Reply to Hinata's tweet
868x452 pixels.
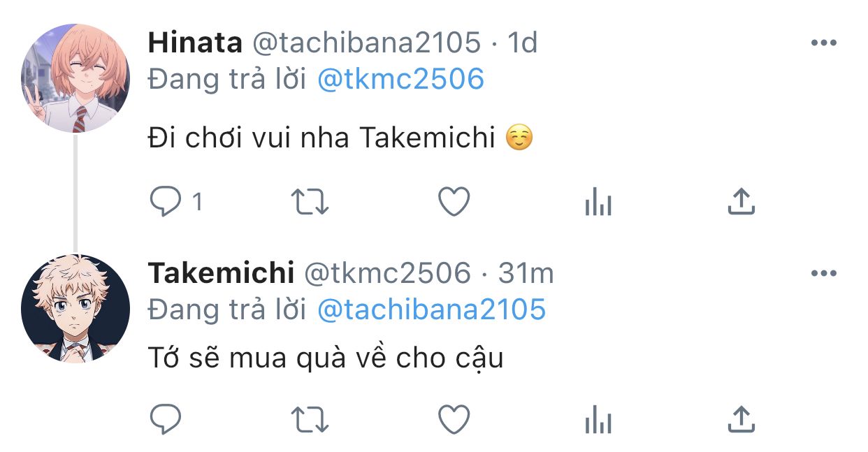click(x=166, y=203)
